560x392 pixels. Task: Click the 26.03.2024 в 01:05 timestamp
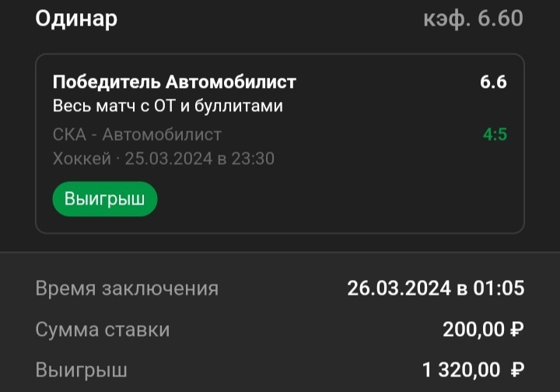click(436, 289)
